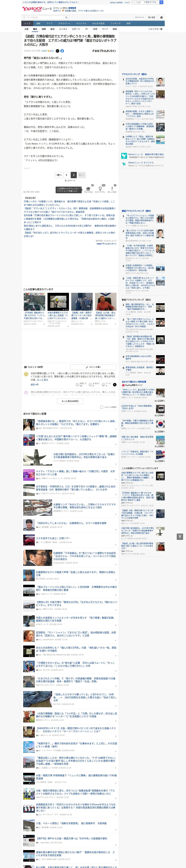Click the FNNプライムオンライン source link below related articles
The image size is (186, 868).
pyautogui.click(x=106, y=244)
